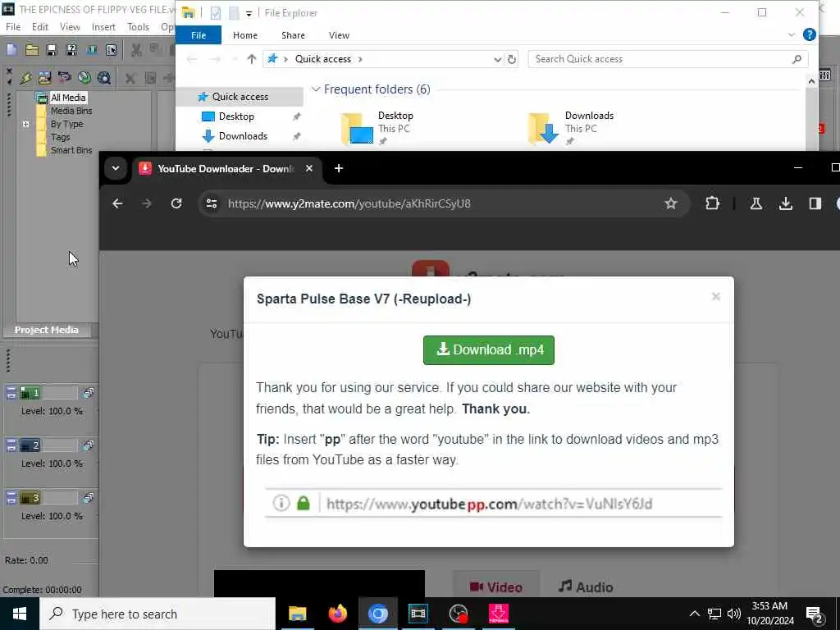Screen dimensions: 840x630
Task: Open the Vegas Tools menu
Action: click(138, 27)
